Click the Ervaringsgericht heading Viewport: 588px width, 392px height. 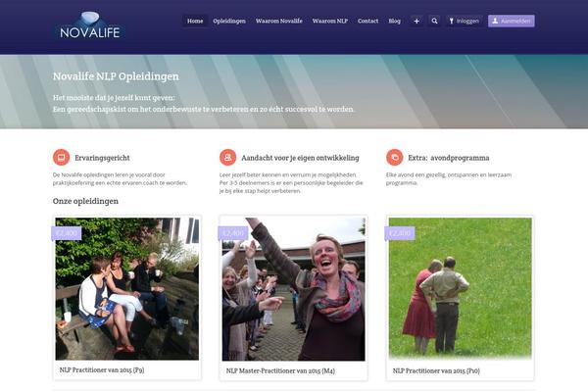102,158
